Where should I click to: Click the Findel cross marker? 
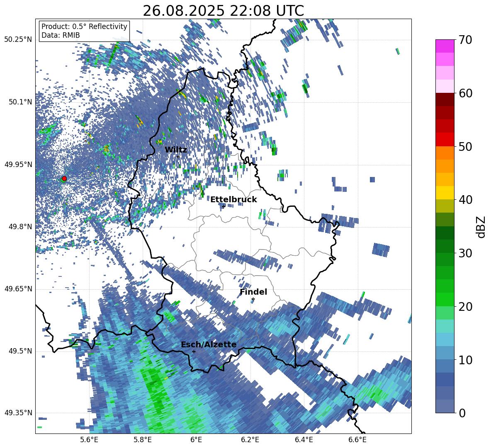pyautogui.click(x=253, y=299)
